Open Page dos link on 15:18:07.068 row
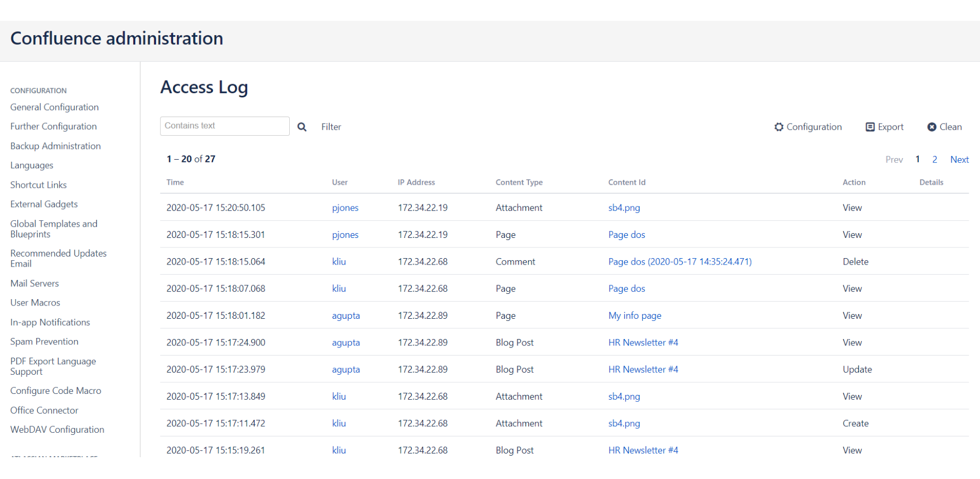This screenshot has width=980, height=479. point(626,288)
